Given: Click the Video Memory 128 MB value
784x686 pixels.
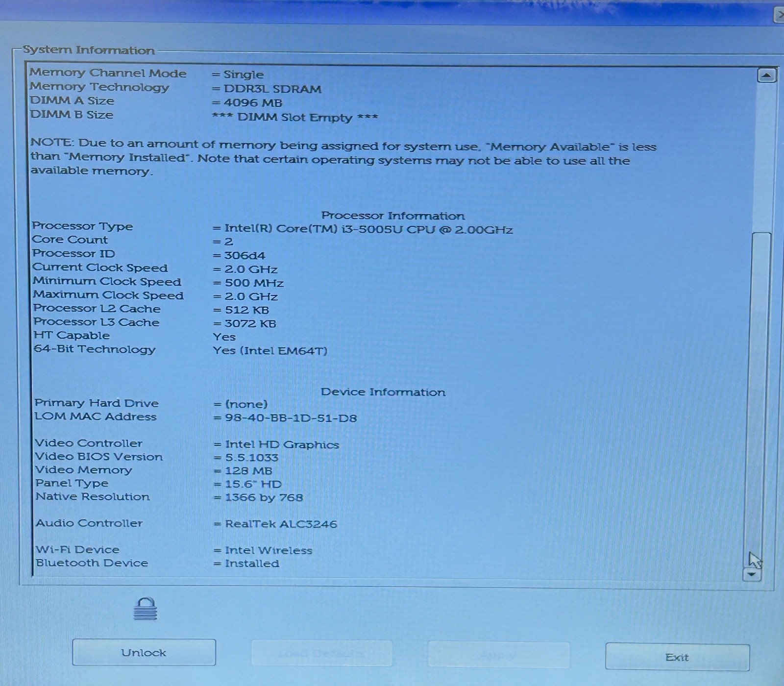Looking at the screenshot, I should tap(248, 471).
